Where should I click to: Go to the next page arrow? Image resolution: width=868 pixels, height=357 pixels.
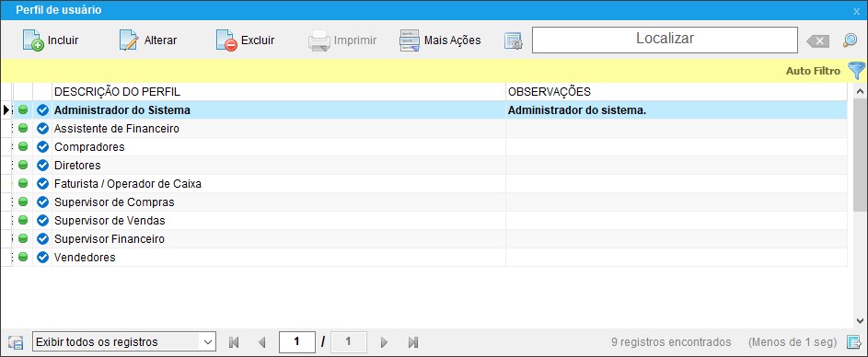coord(384,342)
